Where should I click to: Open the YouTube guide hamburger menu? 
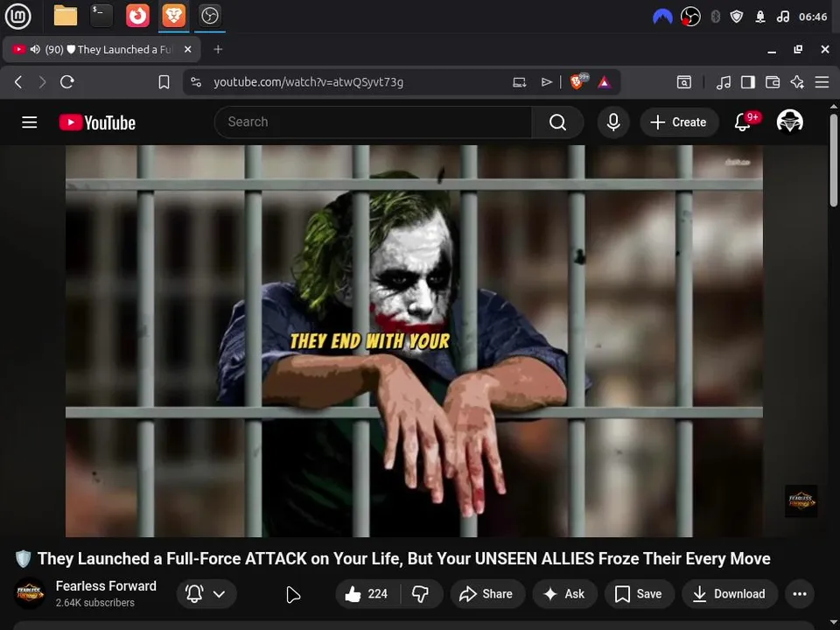point(30,122)
